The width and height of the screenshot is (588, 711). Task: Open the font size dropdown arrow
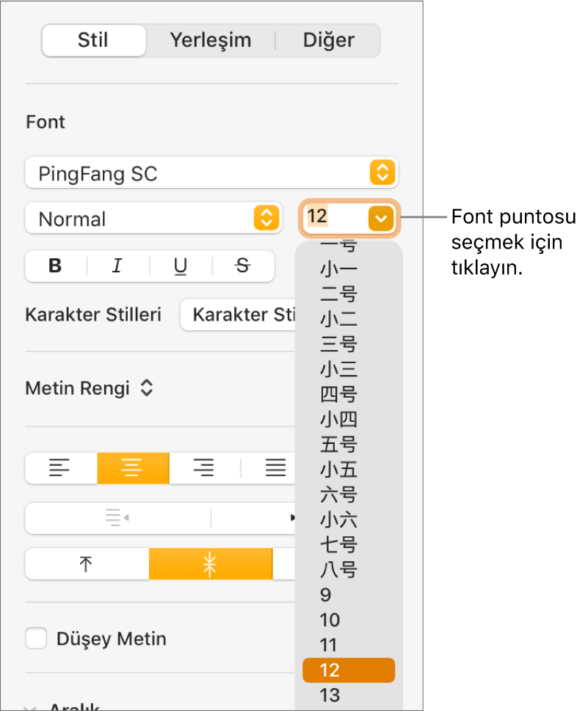(381, 218)
